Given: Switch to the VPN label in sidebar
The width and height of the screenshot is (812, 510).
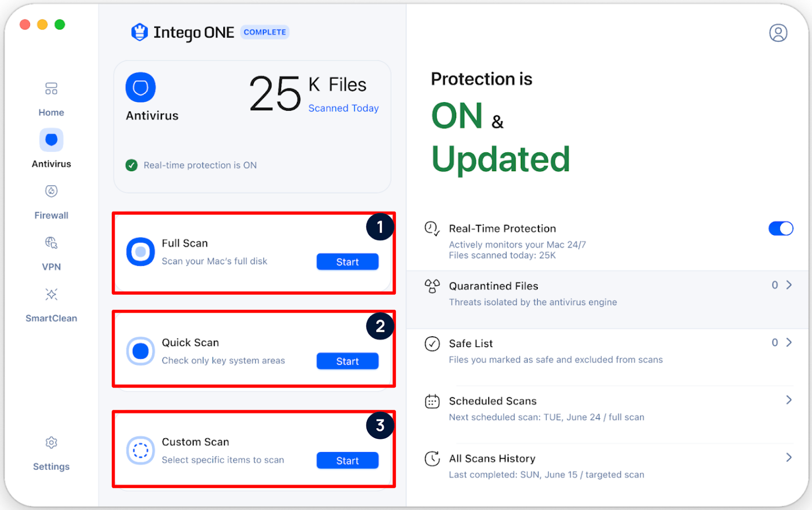Looking at the screenshot, I should pyautogui.click(x=51, y=267).
